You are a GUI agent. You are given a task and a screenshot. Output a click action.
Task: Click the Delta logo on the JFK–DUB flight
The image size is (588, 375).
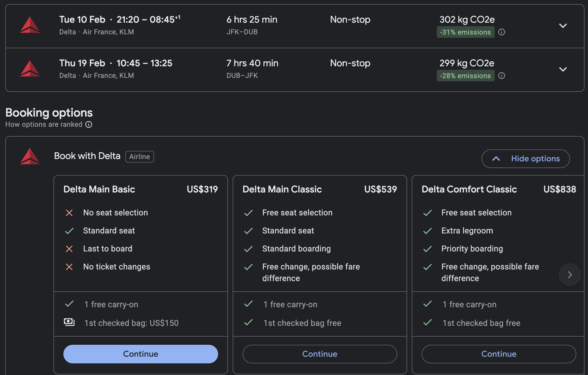30,25
